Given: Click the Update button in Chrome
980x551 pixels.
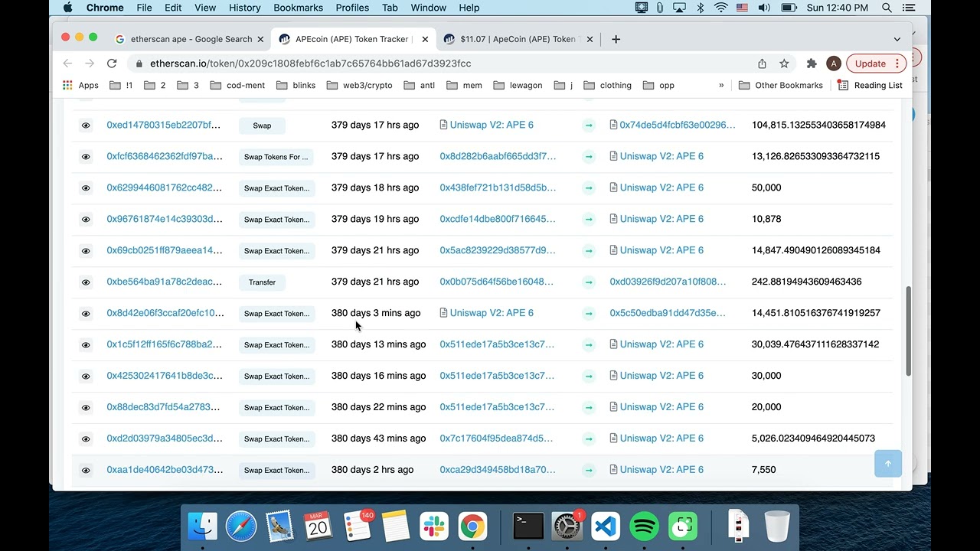Looking at the screenshot, I should coord(877,64).
